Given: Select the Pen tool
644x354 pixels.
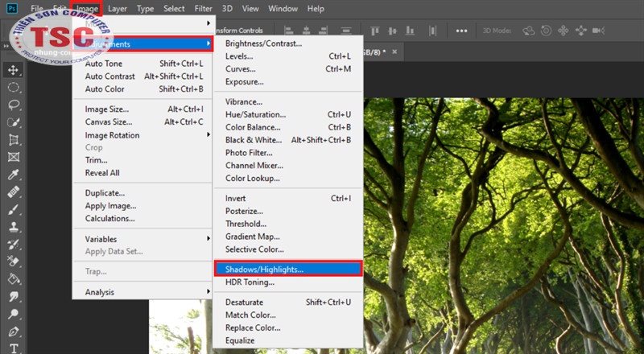Looking at the screenshot, I should pyautogui.click(x=14, y=331).
